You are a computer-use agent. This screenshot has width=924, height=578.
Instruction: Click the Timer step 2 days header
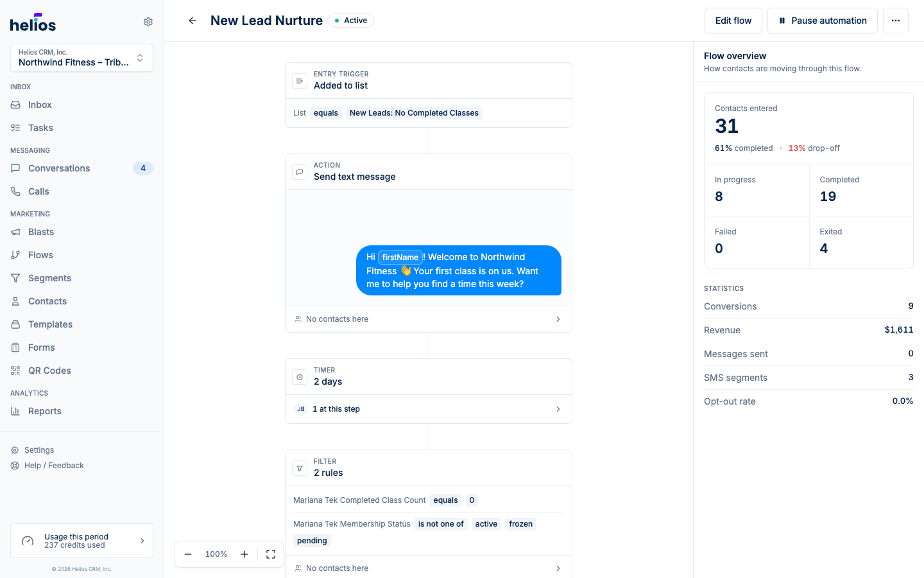click(429, 377)
